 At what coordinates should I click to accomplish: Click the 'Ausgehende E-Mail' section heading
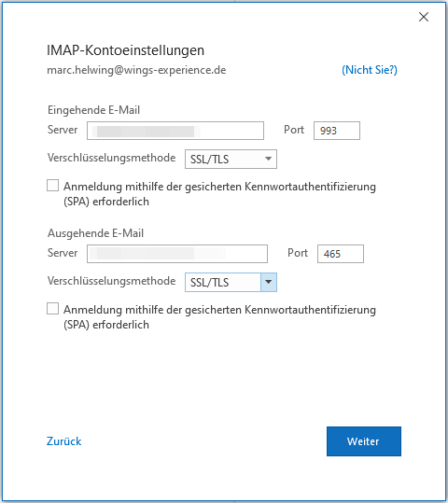(95, 233)
